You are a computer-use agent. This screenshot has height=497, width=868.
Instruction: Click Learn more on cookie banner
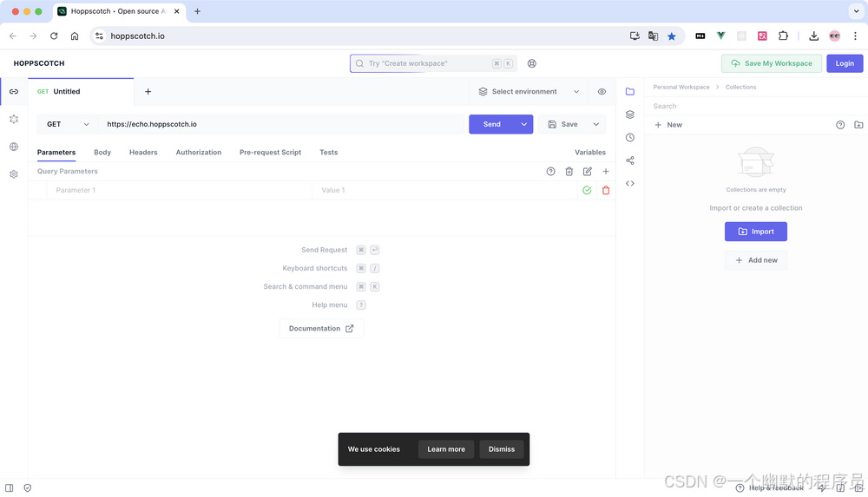click(446, 449)
